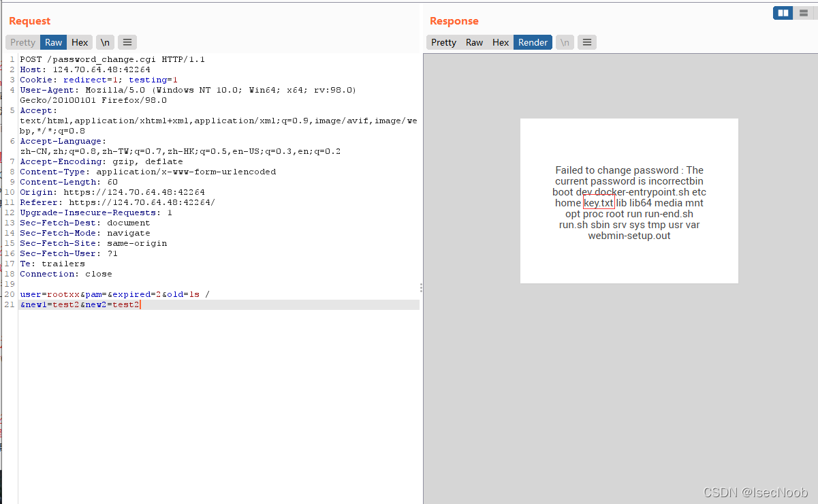Click Response panel title
818x504 pixels.
click(x=454, y=21)
